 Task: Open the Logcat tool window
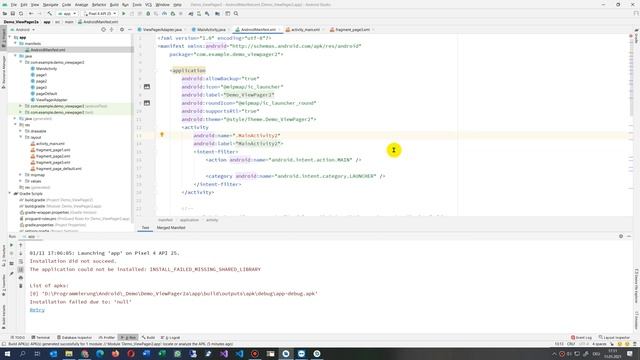tap(171, 338)
